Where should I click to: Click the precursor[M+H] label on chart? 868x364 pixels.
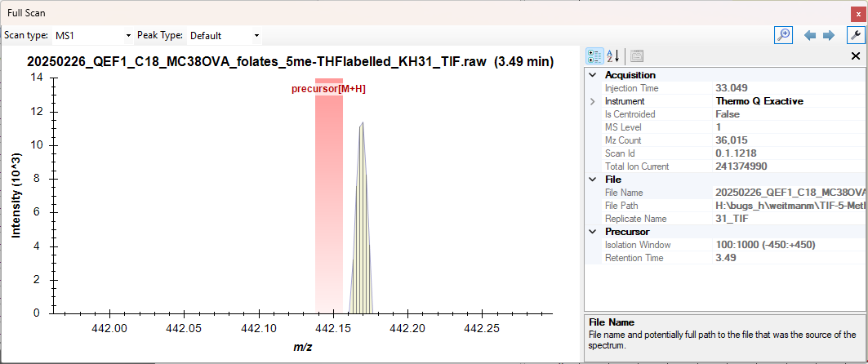tap(328, 88)
